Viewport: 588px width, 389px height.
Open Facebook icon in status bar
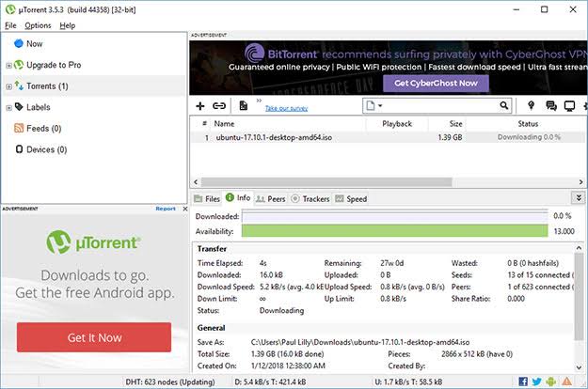(x=523, y=381)
